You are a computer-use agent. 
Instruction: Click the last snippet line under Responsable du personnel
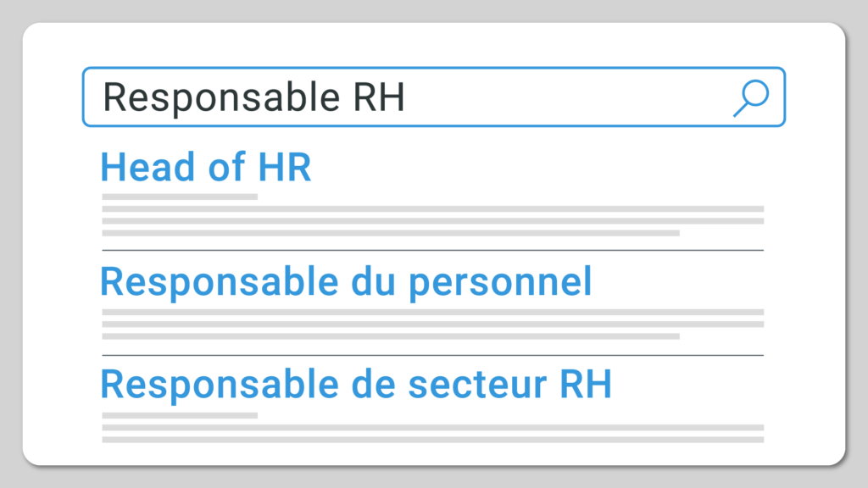[391, 336]
